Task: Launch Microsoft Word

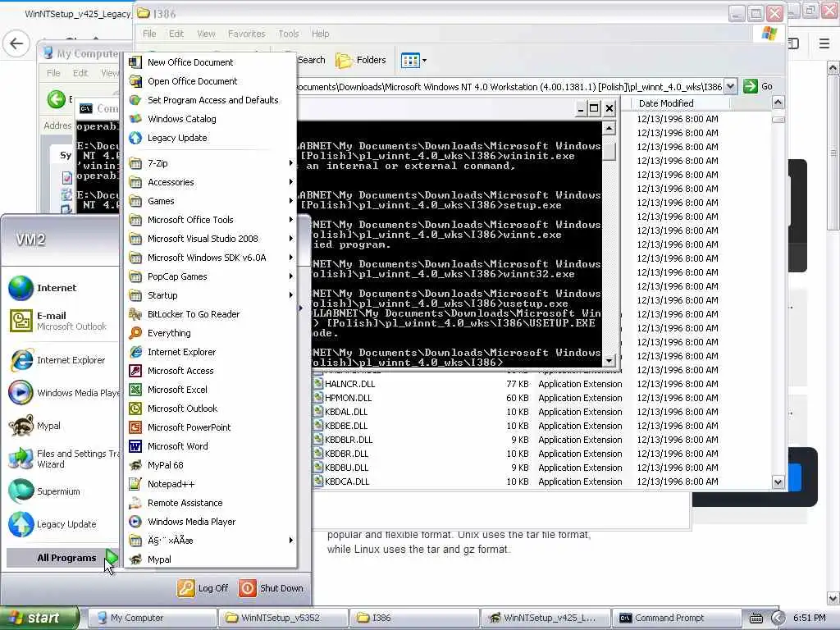Action: tap(211, 446)
